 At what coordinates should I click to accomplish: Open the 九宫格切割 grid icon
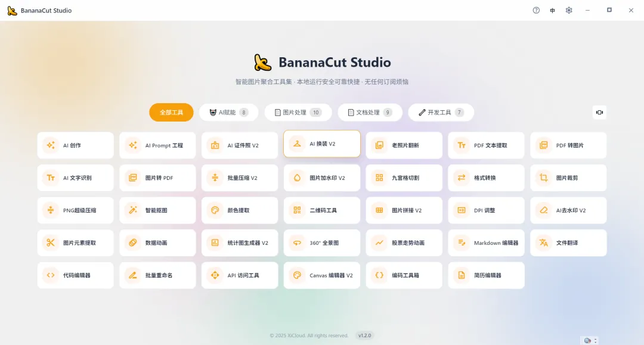[x=379, y=178]
